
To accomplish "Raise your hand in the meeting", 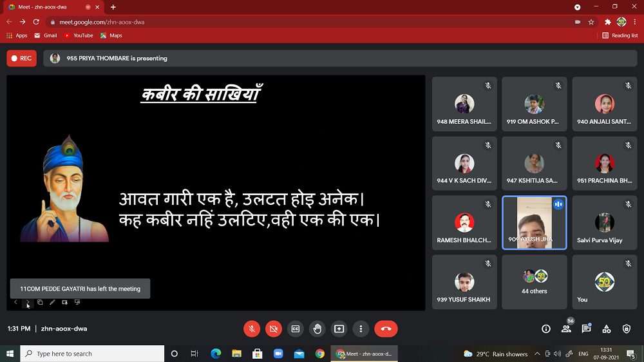I will tap(317, 329).
